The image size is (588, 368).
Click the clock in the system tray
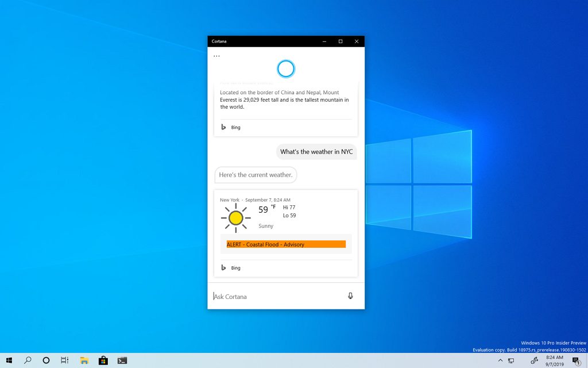tap(554, 359)
